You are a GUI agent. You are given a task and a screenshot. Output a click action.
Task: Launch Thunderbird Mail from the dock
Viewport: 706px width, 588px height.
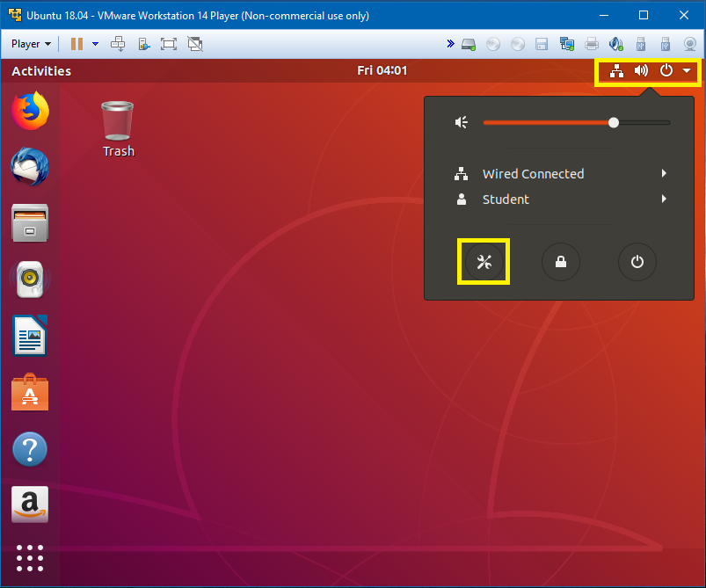pos(30,167)
